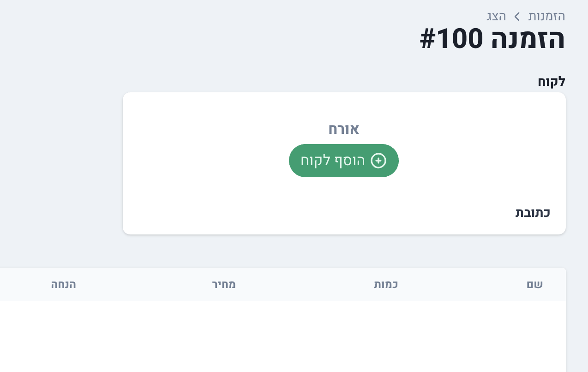
Task: Sort by the מחיר column header
Action: click(x=224, y=284)
